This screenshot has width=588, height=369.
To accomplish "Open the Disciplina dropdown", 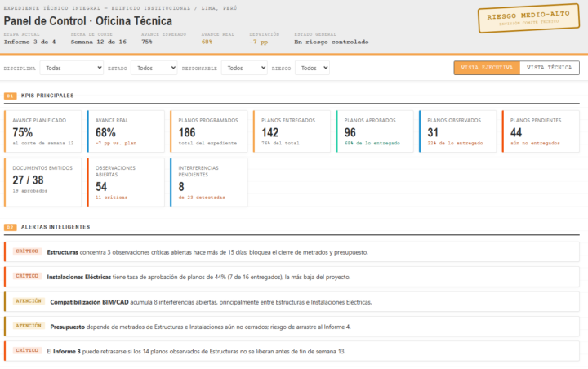I will pyautogui.click(x=71, y=68).
